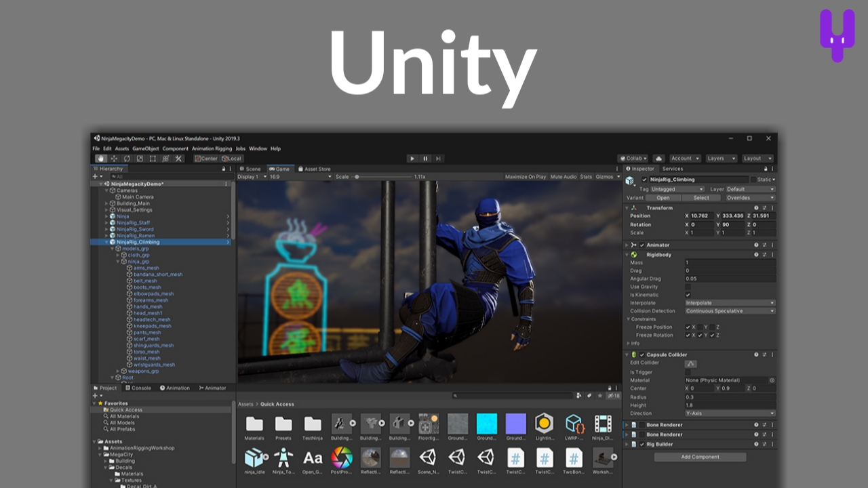Viewport: 868px width, 488px height.
Task: Open the custom editor tools
Action: 178,159
